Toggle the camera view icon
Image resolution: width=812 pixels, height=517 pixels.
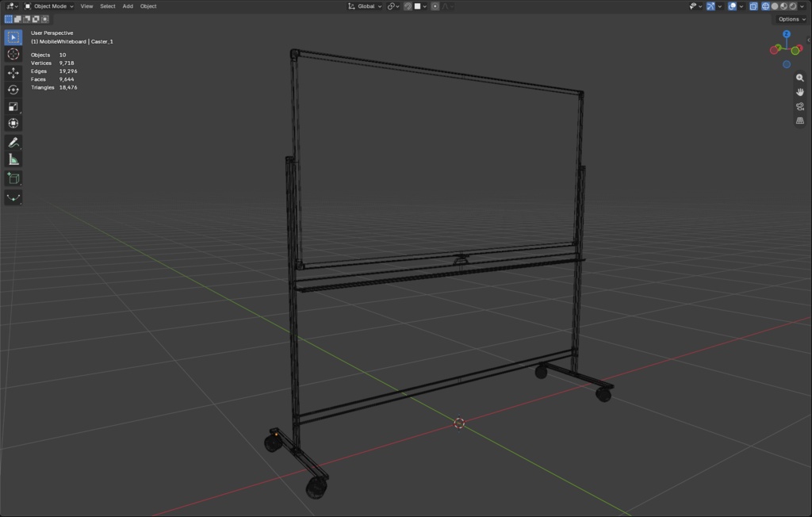(800, 107)
